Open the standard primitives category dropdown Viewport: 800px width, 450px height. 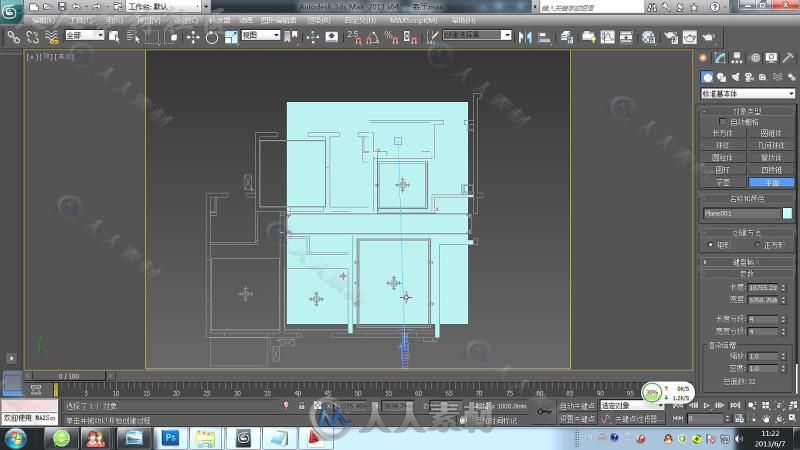point(747,93)
